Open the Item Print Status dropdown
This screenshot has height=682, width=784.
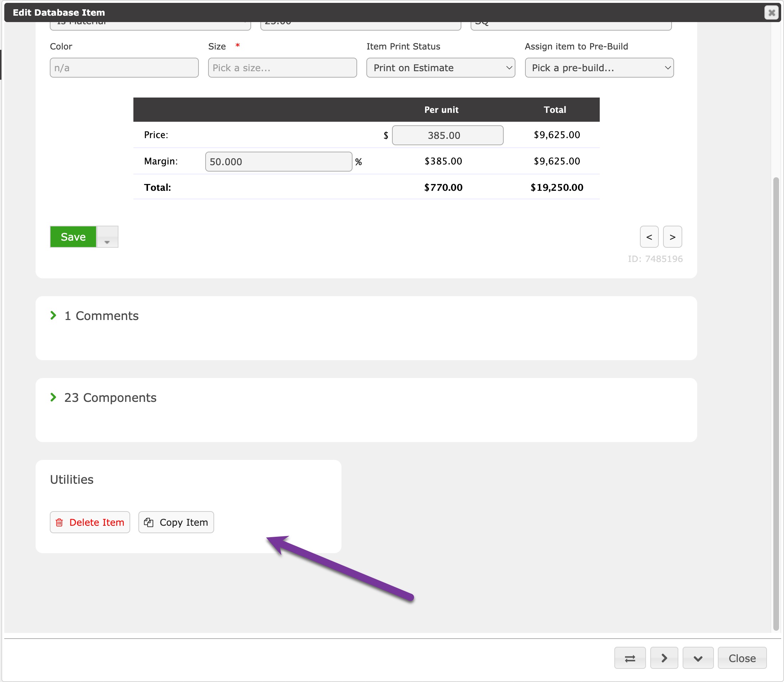pyautogui.click(x=440, y=68)
